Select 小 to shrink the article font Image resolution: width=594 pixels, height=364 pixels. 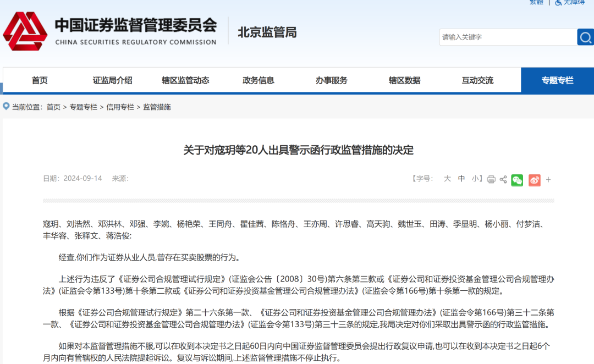point(475,179)
